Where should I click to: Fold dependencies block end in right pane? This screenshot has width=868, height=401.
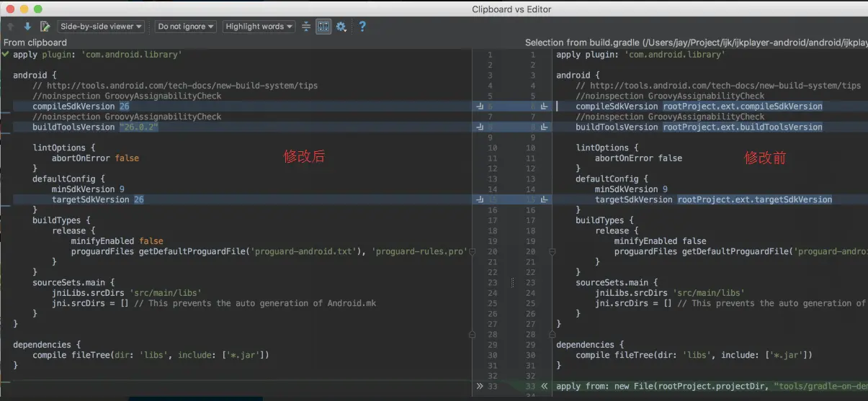(552, 335)
